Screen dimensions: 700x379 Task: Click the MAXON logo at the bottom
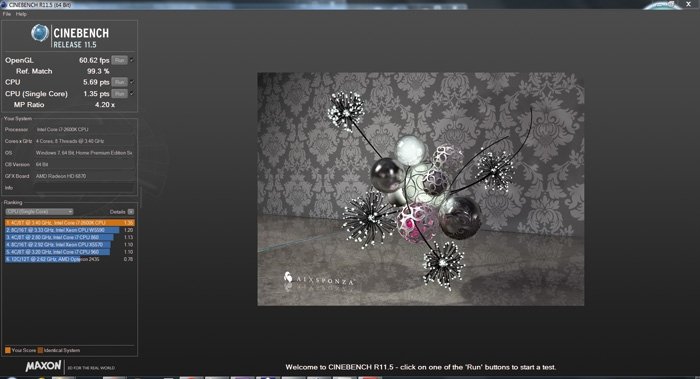[43, 367]
